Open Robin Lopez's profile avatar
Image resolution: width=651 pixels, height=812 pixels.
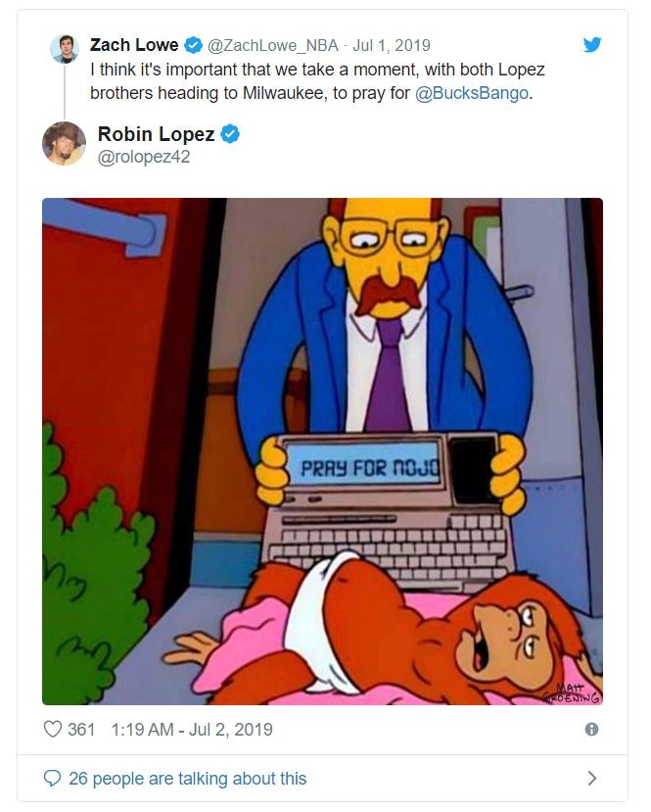65,143
